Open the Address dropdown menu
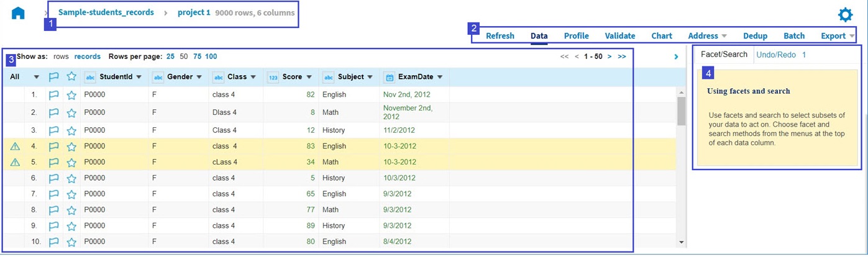This screenshot has height=257, width=868. pyautogui.click(x=707, y=36)
